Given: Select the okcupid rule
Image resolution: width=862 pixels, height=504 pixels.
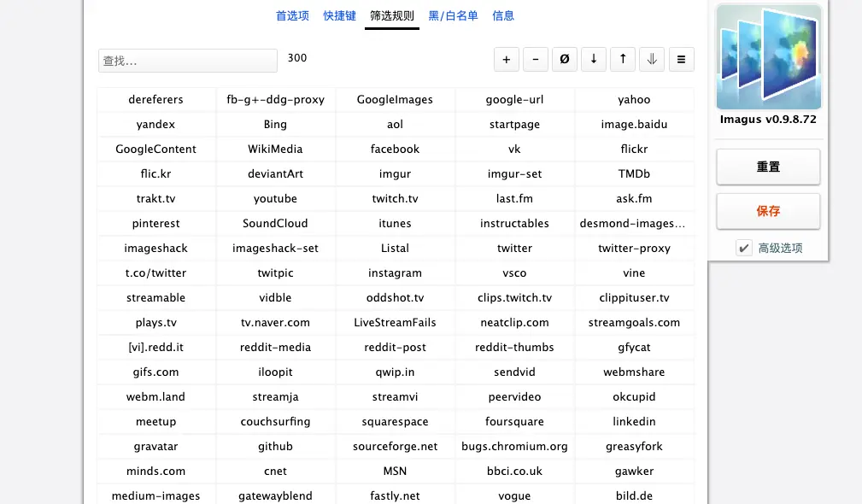Looking at the screenshot, I should 635,396.
